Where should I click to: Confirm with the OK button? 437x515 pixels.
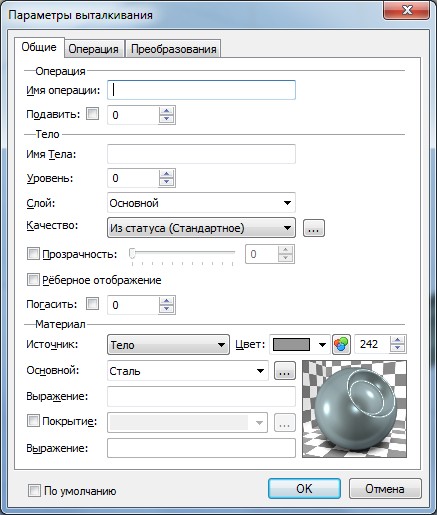pyautogui.click(x=304, y=489)
